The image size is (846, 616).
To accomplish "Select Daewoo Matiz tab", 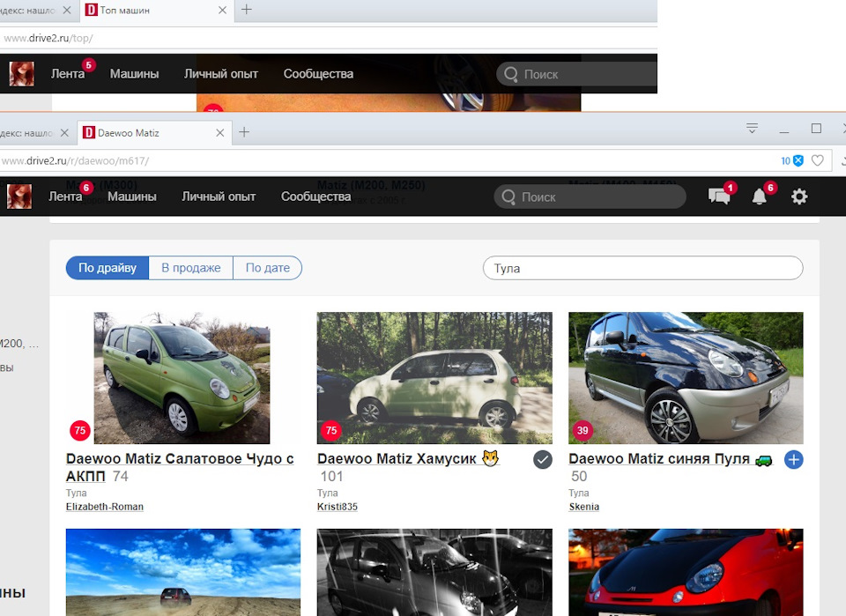I will pyautogui.click(x=153, y=133).
